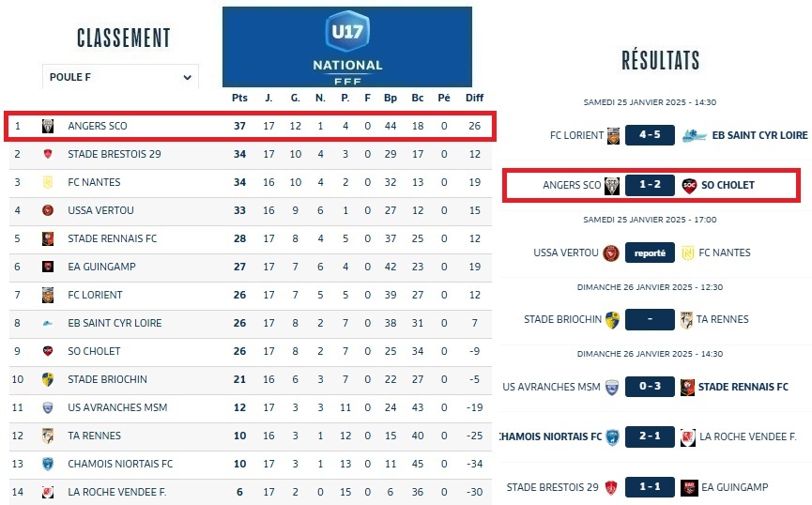Open Chamois Niortais FC in results
The height and width of the screenshot is (505, 812).
click(548, 436)
